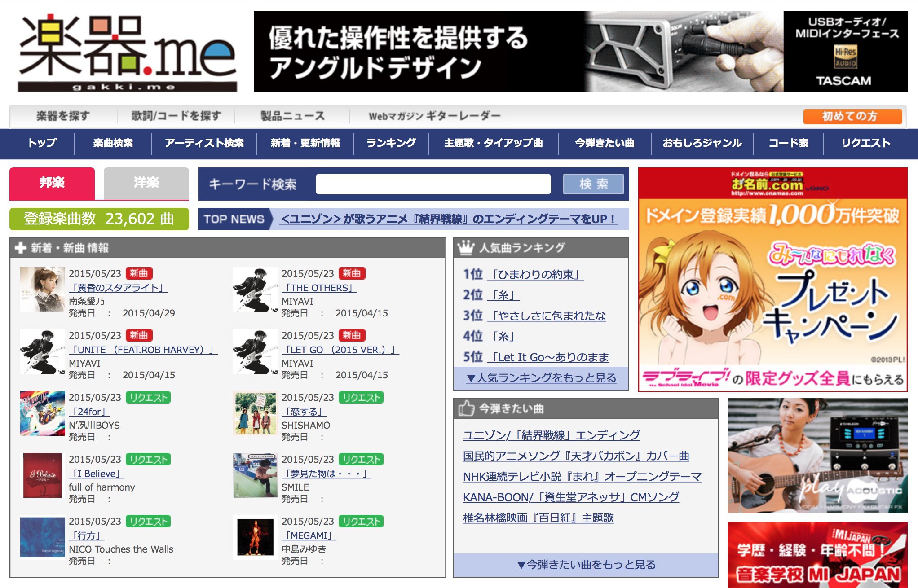This screenshot has height=588, width=918.
Task: Click the thumbs-up icon in 今弾きたい曲 header
Action: point(466,408)
